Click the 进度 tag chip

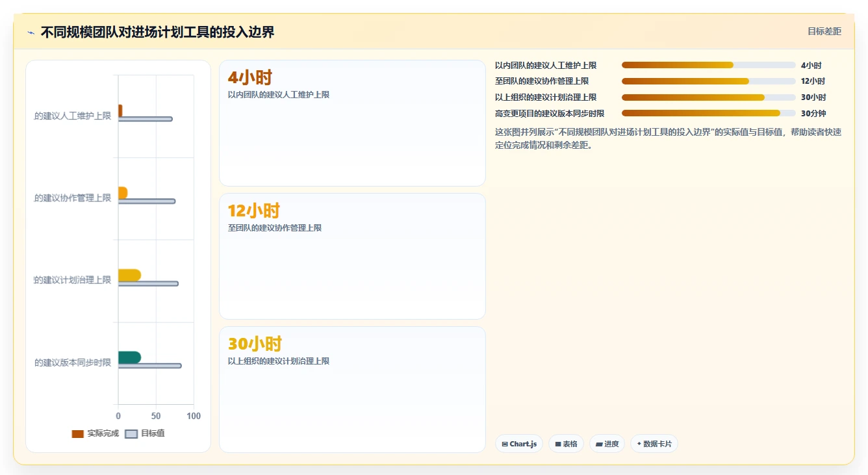607,444
